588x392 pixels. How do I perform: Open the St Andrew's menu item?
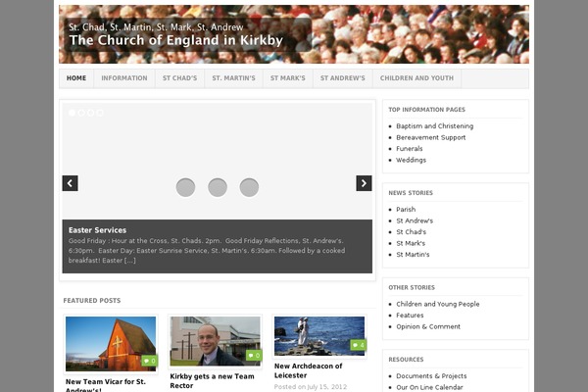tap(342, 78)
